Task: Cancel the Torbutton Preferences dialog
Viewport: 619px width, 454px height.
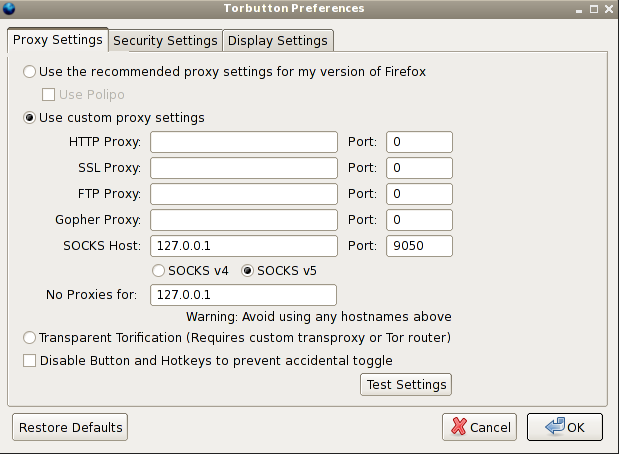Action: [479, 427]
